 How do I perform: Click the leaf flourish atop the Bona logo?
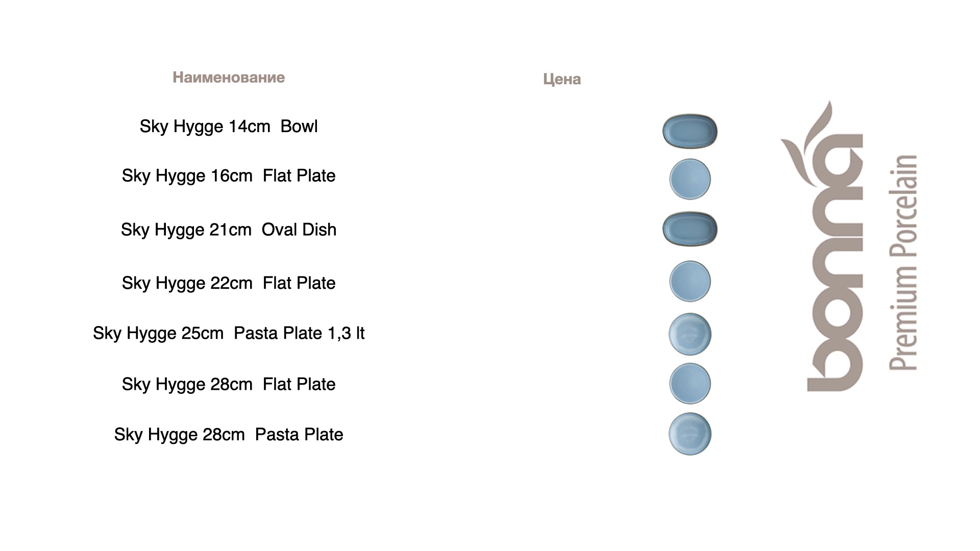point(811,138)
